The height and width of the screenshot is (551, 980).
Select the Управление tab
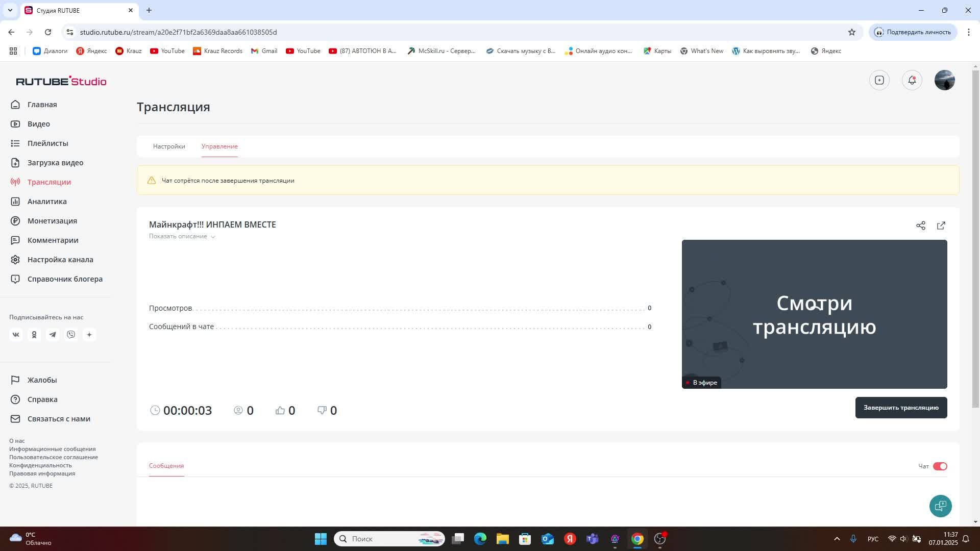219,146
